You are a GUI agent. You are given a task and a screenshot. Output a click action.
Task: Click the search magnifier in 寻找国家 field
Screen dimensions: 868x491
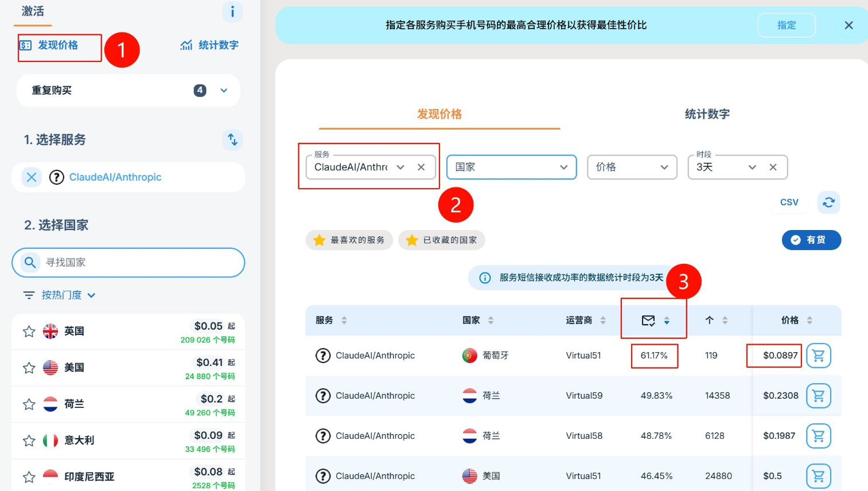30,262
